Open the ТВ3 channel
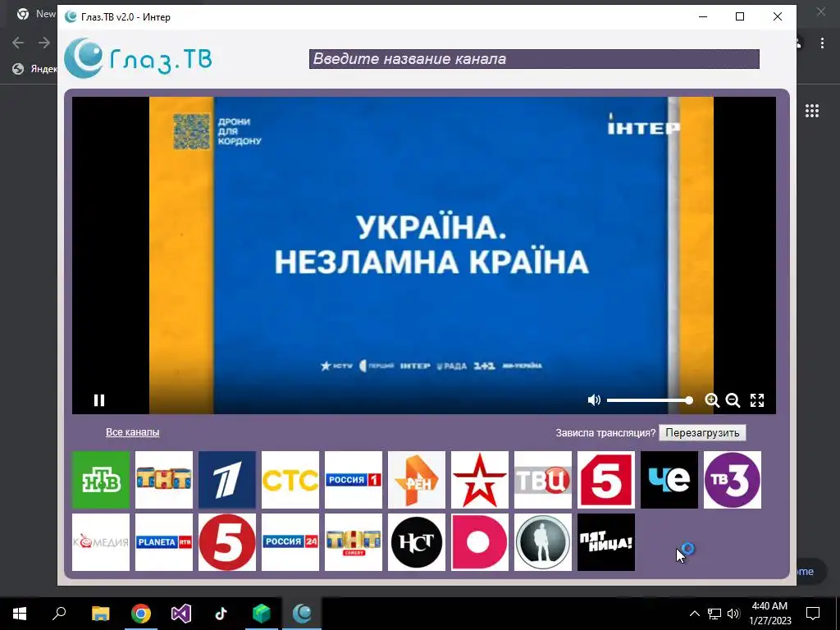 point(733,479)
